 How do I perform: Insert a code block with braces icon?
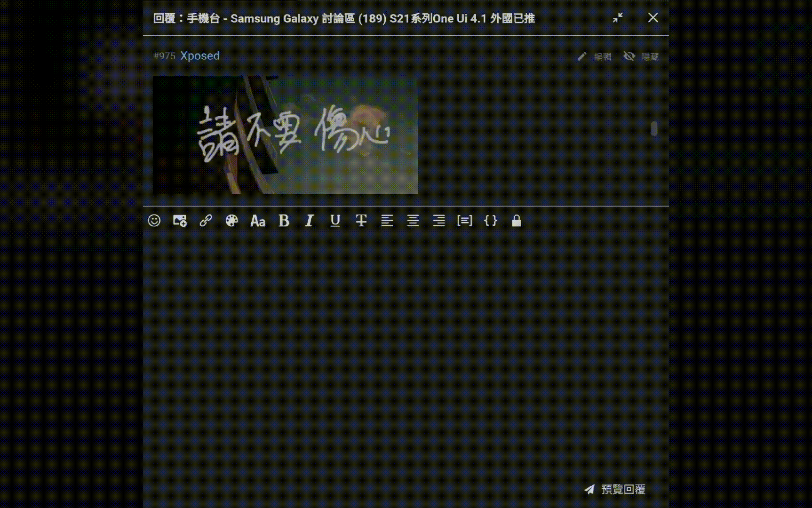point(491,221)
